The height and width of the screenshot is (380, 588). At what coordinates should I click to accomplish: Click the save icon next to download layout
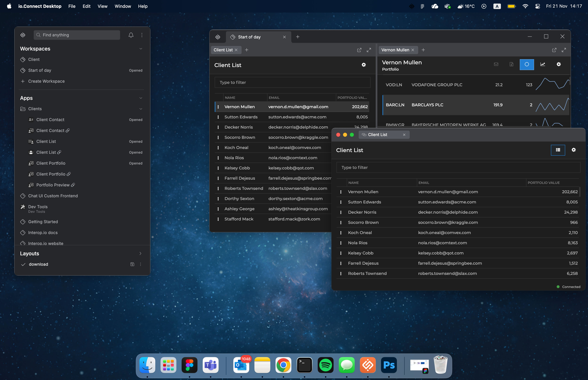click(x=132, y=264)
